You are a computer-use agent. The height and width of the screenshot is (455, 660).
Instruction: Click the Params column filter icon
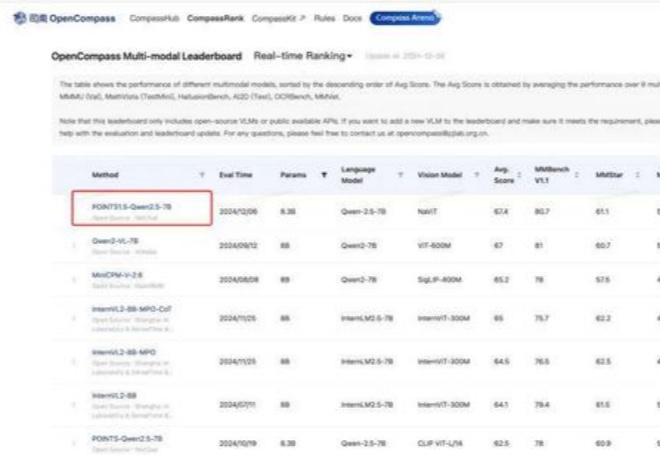tap(324, 175)
